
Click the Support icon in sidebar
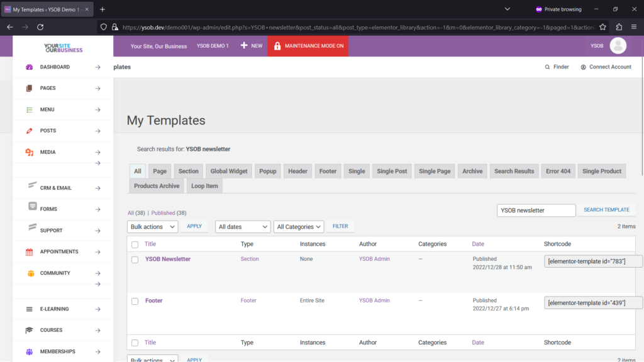33,227
